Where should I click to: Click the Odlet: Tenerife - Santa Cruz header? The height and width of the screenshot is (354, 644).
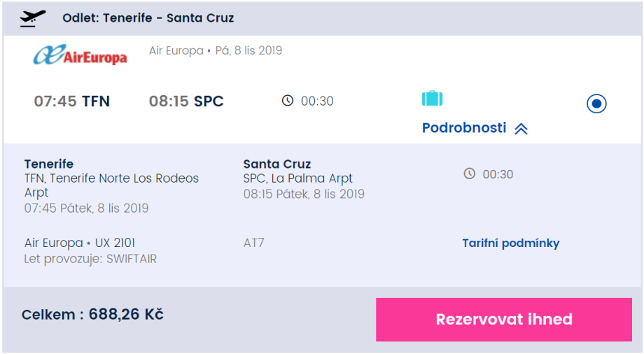click(148, 18)
